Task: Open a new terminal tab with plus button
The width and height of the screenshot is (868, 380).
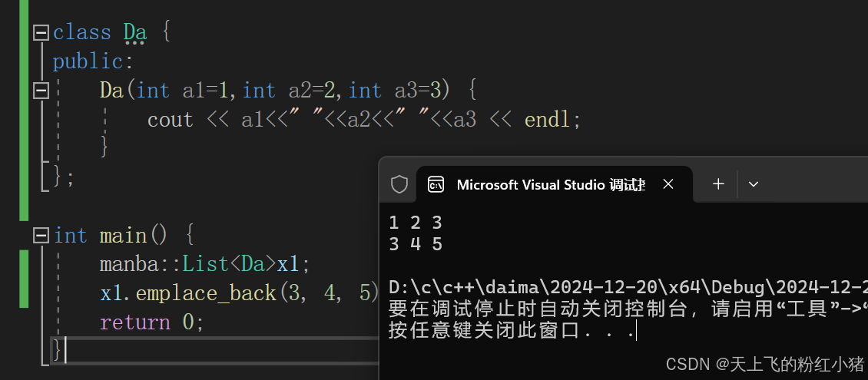Action: (x=718, y=183)
